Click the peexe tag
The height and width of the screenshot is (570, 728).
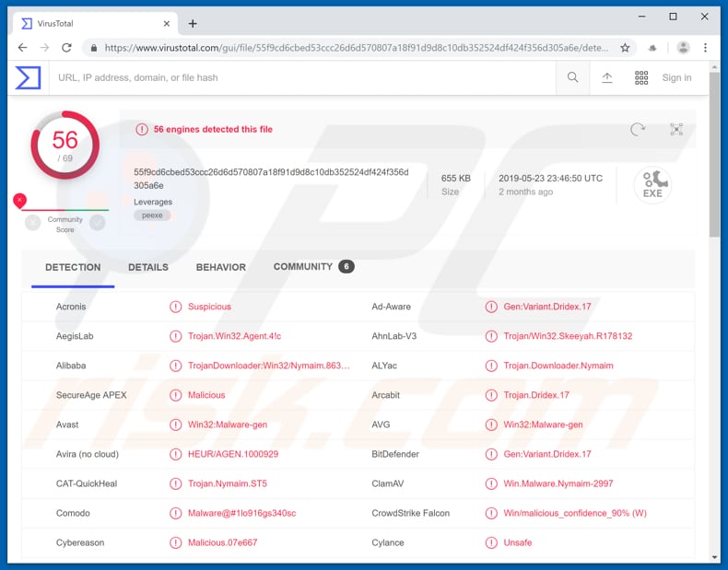point(152,215)
